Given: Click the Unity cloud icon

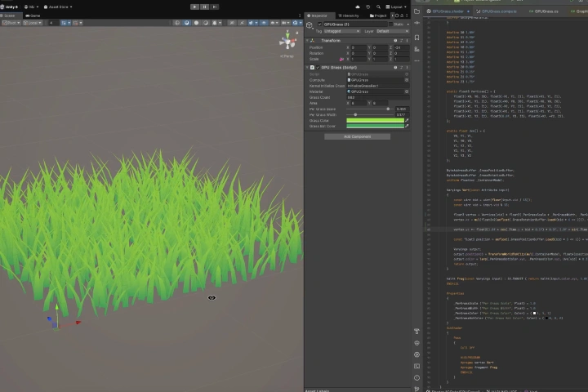Looking at the screenshot, I should click(358, 7).
